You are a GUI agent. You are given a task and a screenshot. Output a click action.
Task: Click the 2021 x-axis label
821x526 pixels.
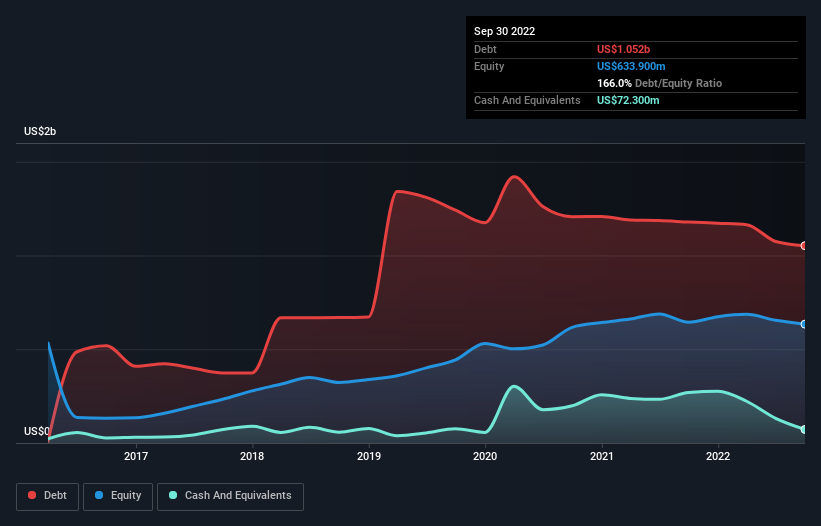602,456
